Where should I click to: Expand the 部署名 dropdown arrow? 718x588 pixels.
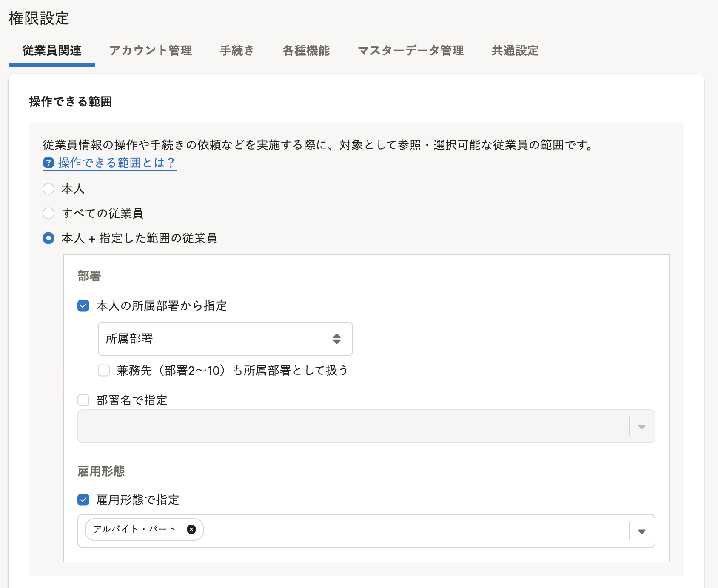(x=642, y=427)
